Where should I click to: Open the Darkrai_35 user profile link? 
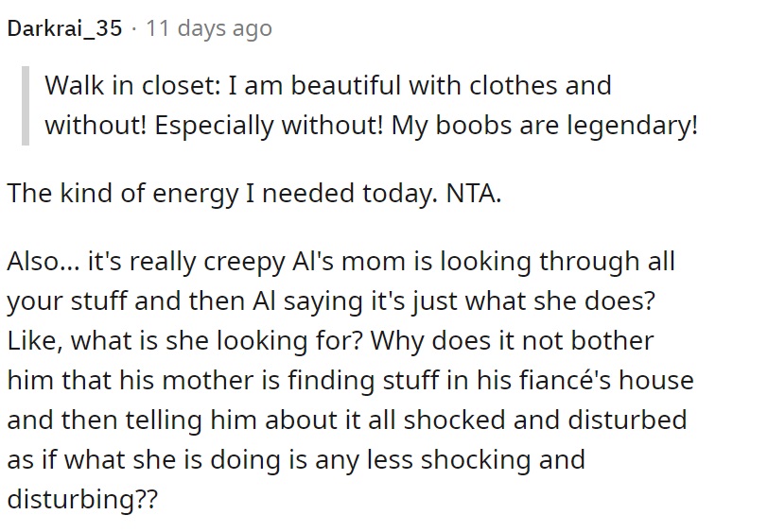pyautogui.click(x=64, y=28)
